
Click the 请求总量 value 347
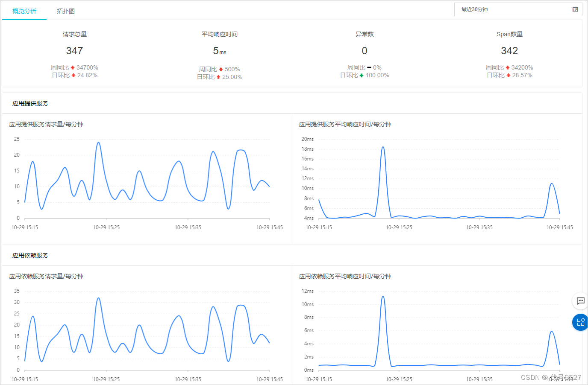pyautogui.click(x=74, y=51)
